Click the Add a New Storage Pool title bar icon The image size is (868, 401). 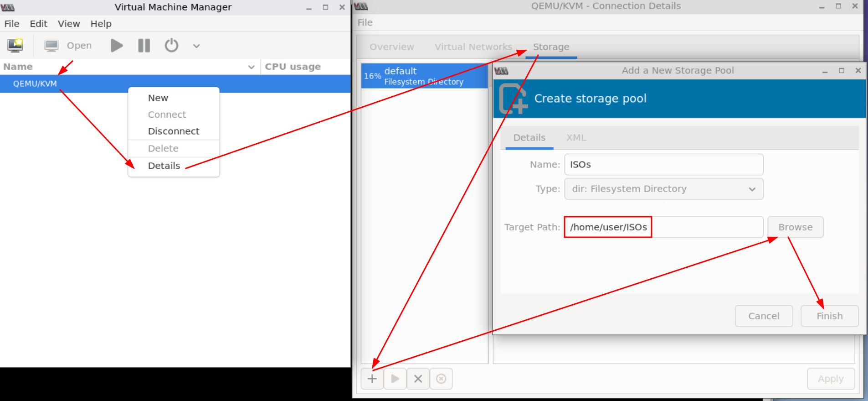coord(501,71)
